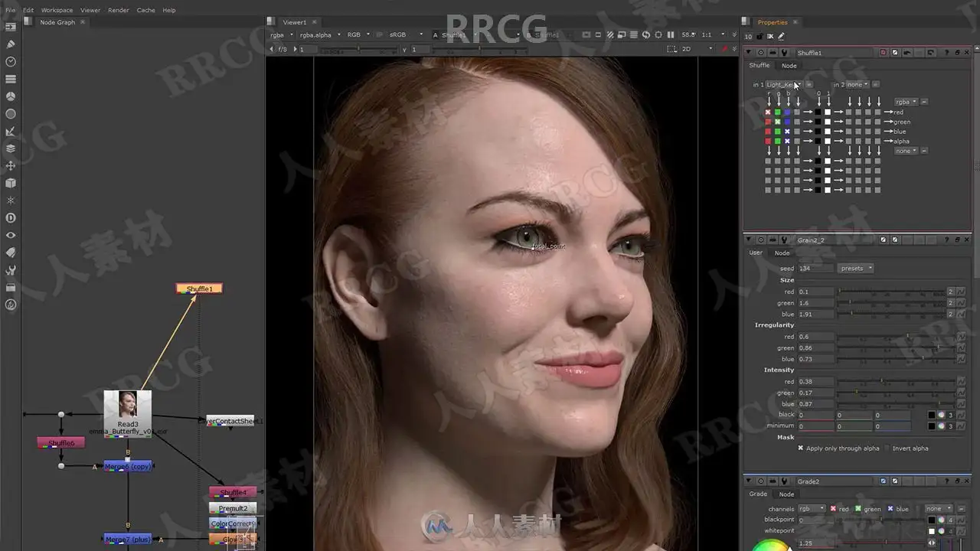
Task: Collapse the Shuffle1 properties panel
Action: click(749, 53)
